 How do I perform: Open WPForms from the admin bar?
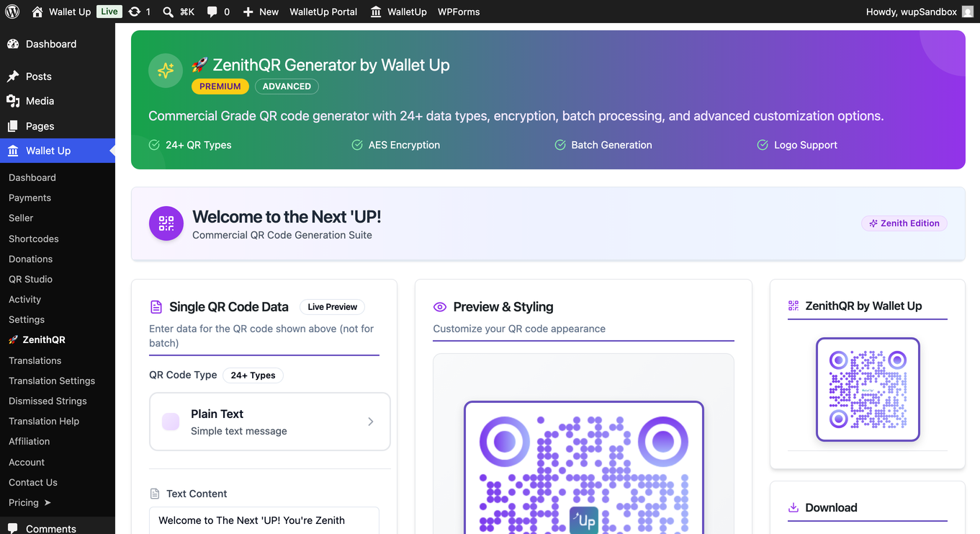coord(459,12)
